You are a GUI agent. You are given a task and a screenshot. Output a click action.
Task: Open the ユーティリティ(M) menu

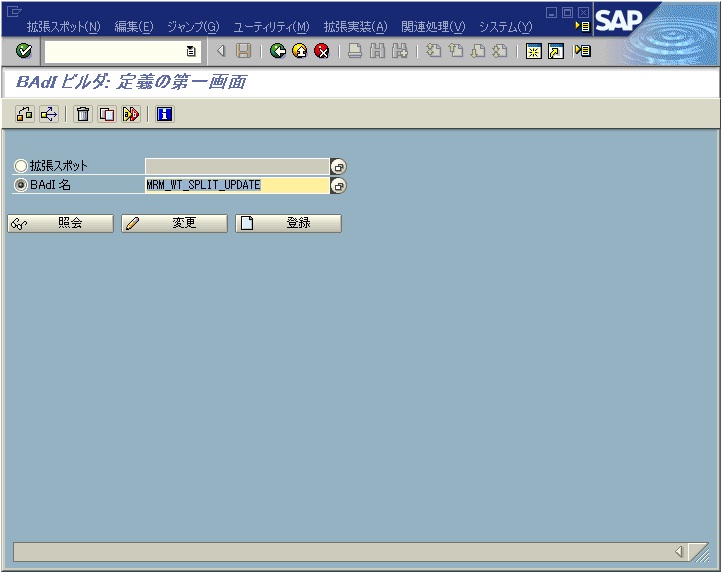(x=271, y=27)
